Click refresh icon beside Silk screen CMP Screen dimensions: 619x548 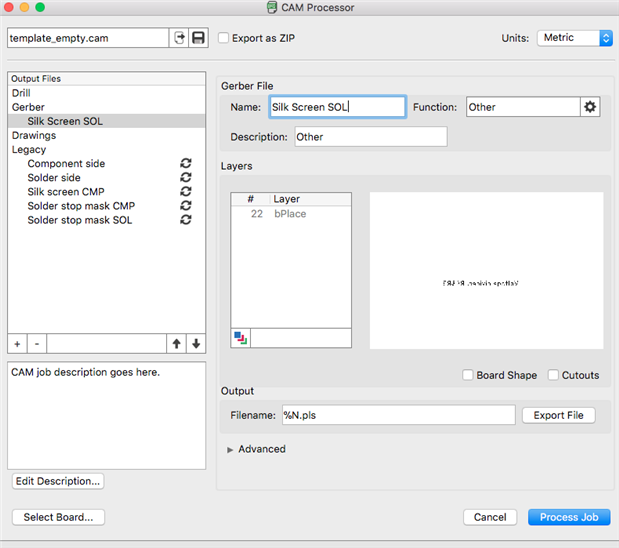coord(186,191)
